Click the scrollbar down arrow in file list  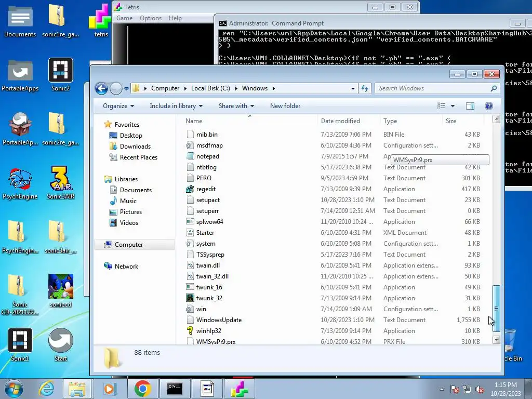496,340
